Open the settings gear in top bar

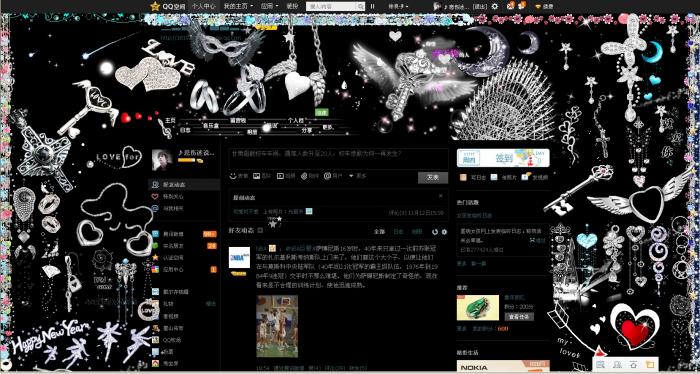(495, 6)
